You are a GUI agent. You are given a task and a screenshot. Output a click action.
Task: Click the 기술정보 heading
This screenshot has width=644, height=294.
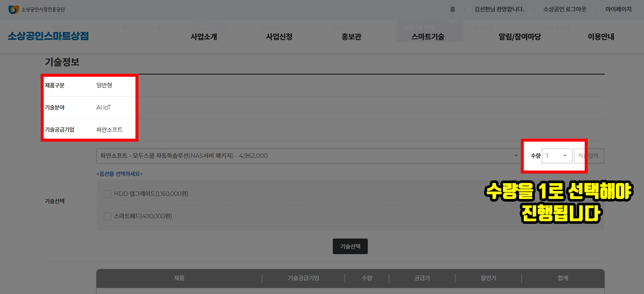point(62,62)
